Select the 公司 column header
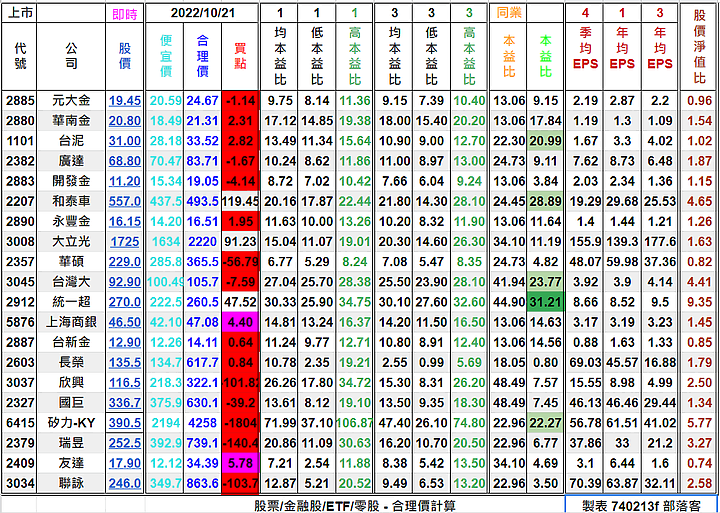720x513 pixels. coord(71,56)
